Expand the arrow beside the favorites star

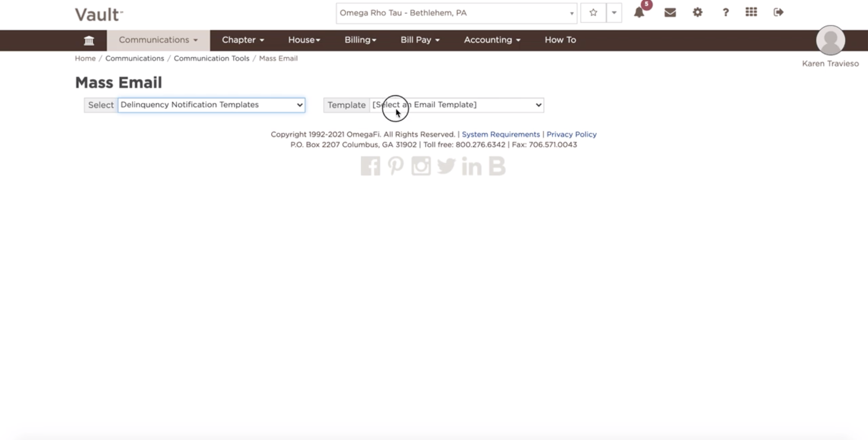613,12
